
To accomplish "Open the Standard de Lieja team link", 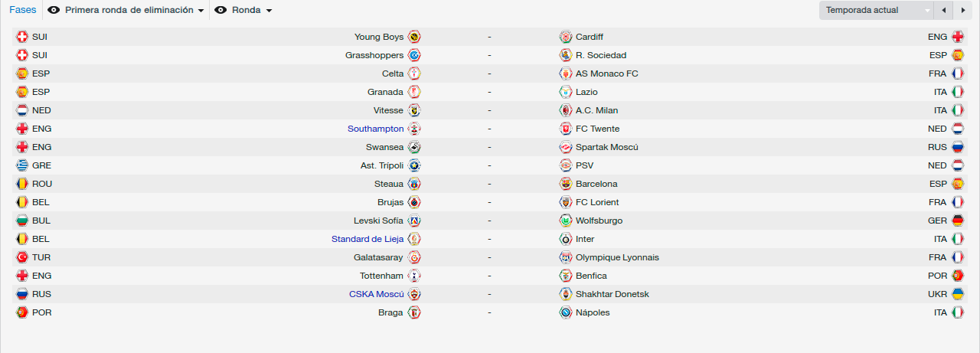I will click(367, 239).
